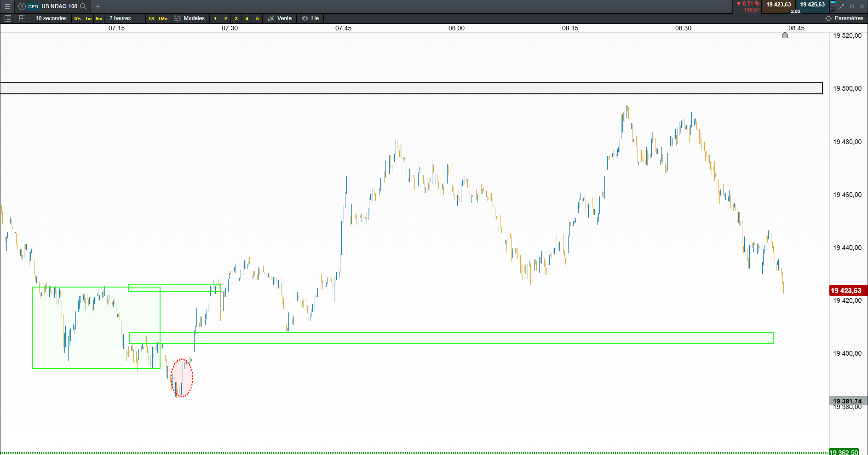Shrink the chart window with collapse arrows
The height and width of the screenshot is (455, 868).
click(x=842, y=6)
